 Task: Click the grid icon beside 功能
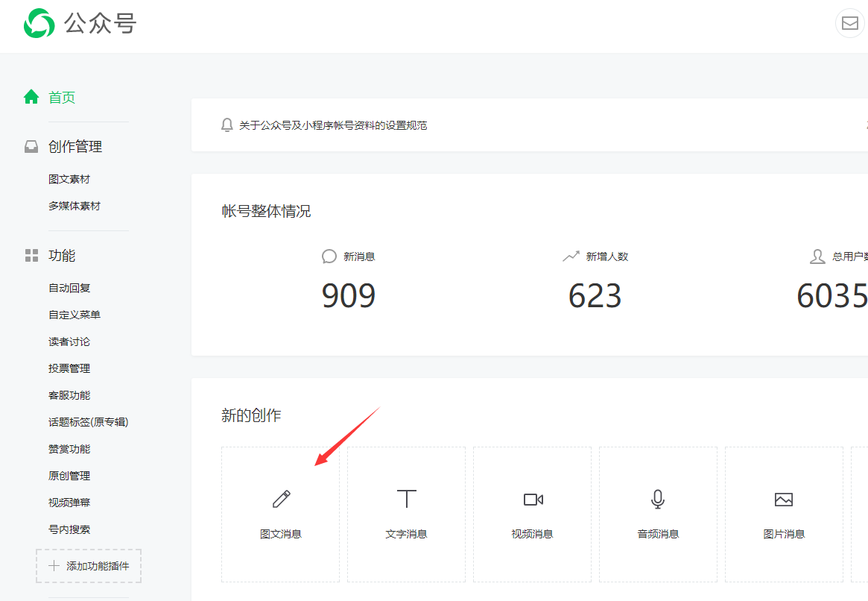[31, 255]
